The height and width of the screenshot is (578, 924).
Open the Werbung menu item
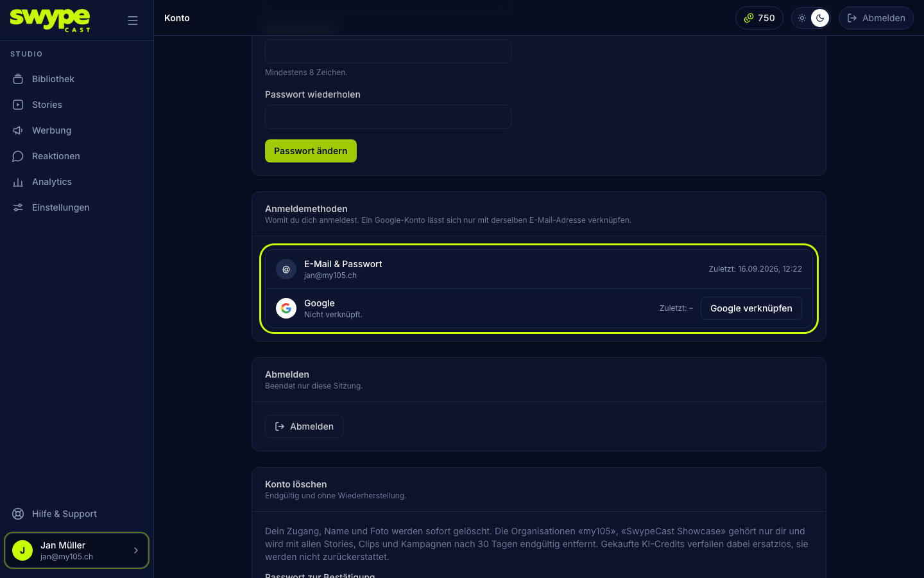coord(77,130)
